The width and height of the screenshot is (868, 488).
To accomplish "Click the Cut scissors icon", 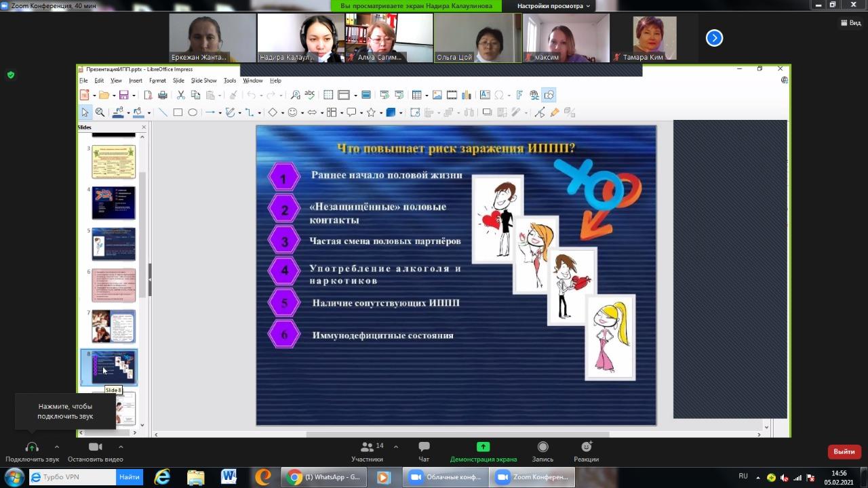I will (181, 96).
